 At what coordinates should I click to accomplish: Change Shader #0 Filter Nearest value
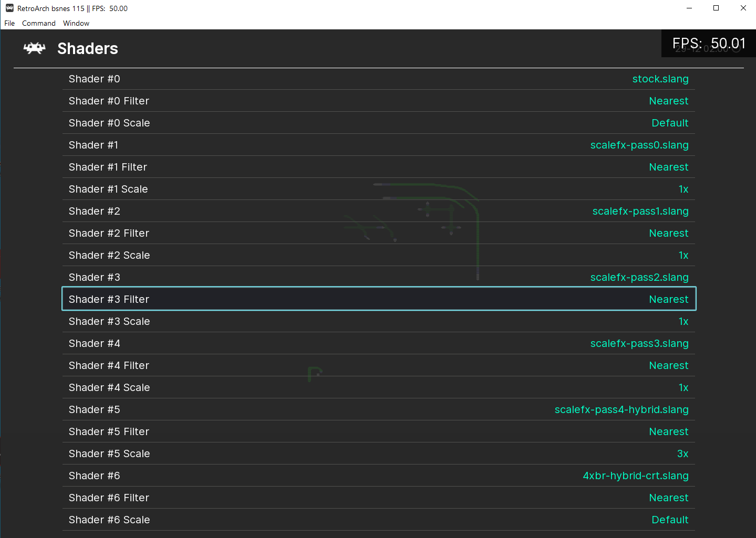coord(668,101)
